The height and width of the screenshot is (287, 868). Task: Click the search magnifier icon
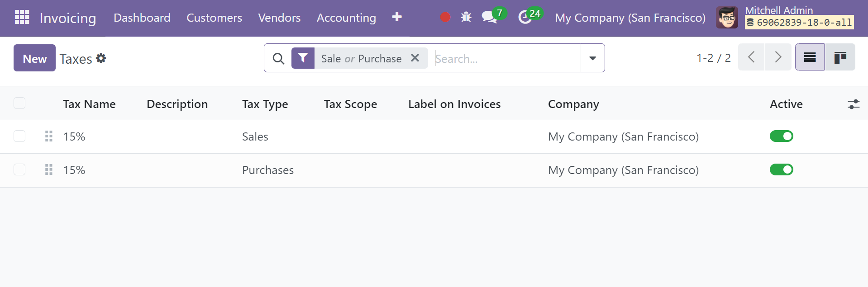[278, 58]
